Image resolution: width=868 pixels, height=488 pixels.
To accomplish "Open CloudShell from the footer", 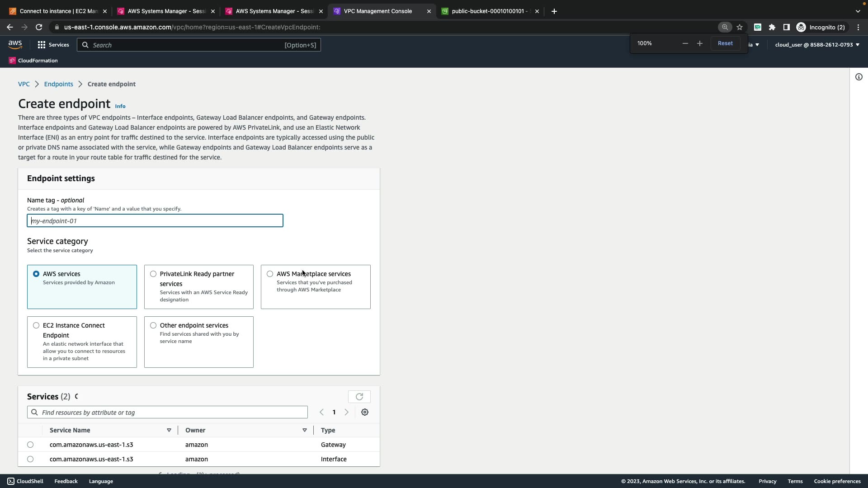I will coord(25,481).
